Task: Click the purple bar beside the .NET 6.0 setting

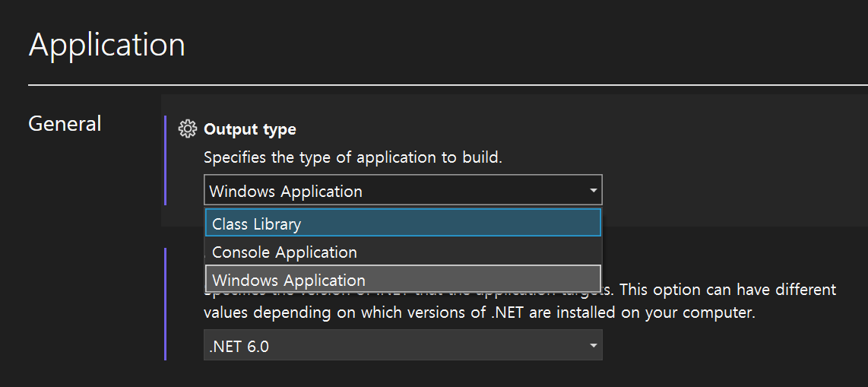Action: (x=165, y=304)
